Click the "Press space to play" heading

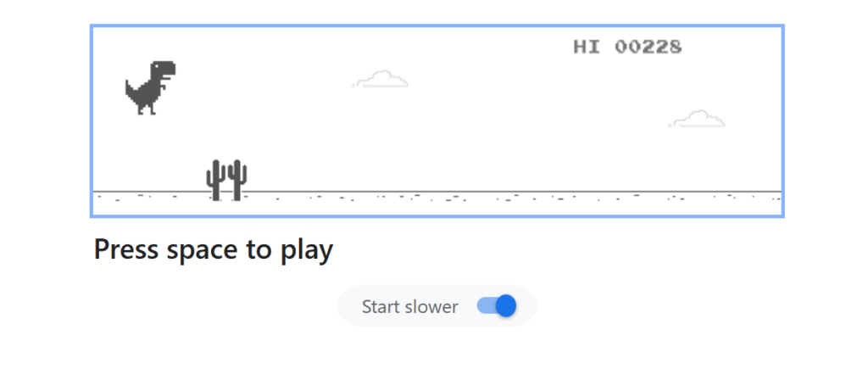[213, 250]
